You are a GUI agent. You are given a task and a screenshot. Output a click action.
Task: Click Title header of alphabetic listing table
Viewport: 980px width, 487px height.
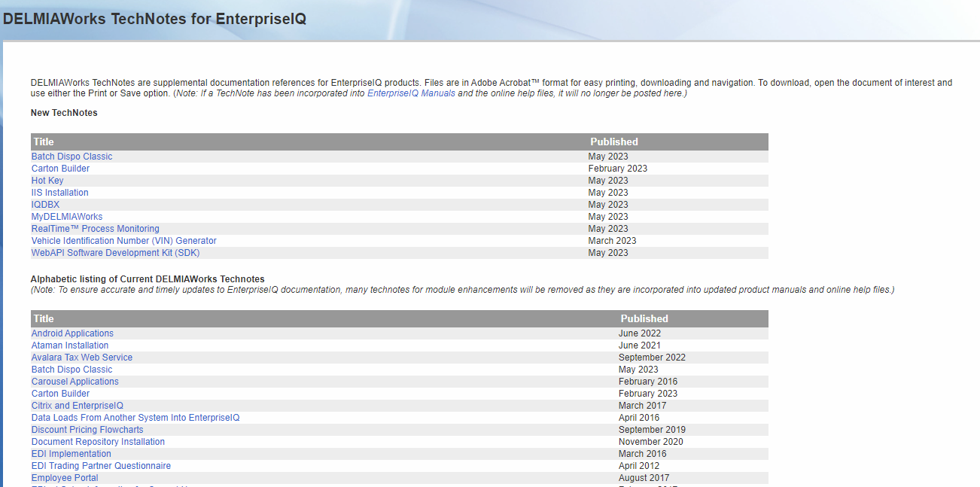tap(44, 318)
